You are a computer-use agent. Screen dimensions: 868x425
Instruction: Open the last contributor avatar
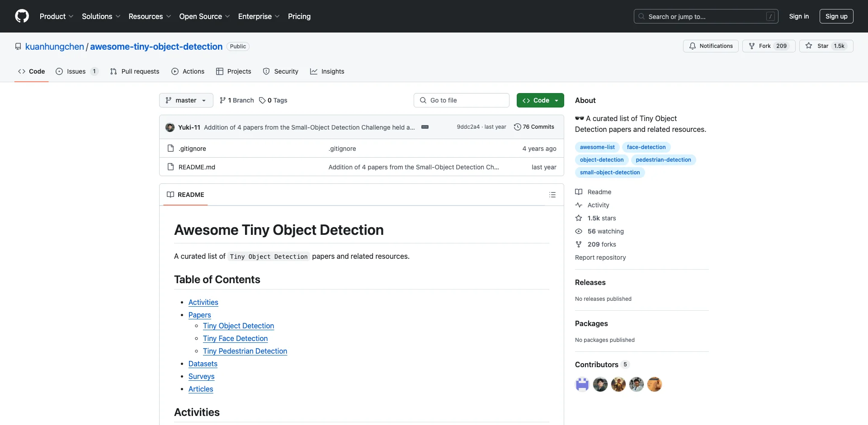(655, 384)
